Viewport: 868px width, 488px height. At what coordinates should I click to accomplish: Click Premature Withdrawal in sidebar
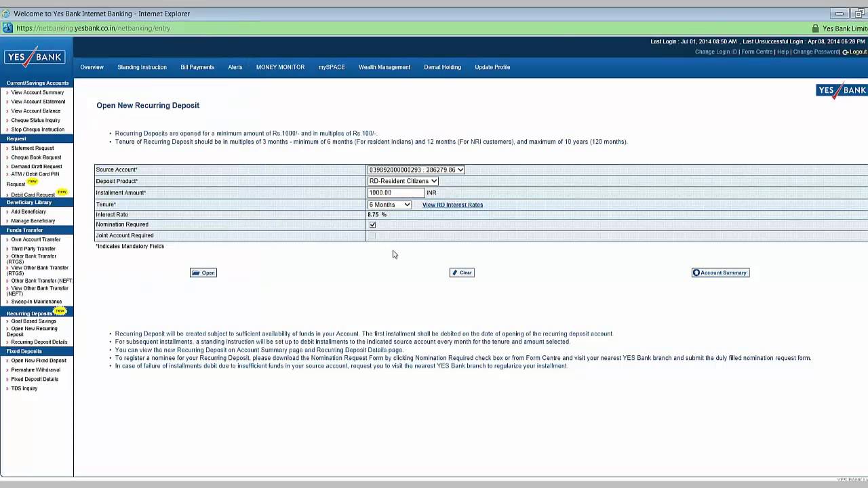coord(35,370)
